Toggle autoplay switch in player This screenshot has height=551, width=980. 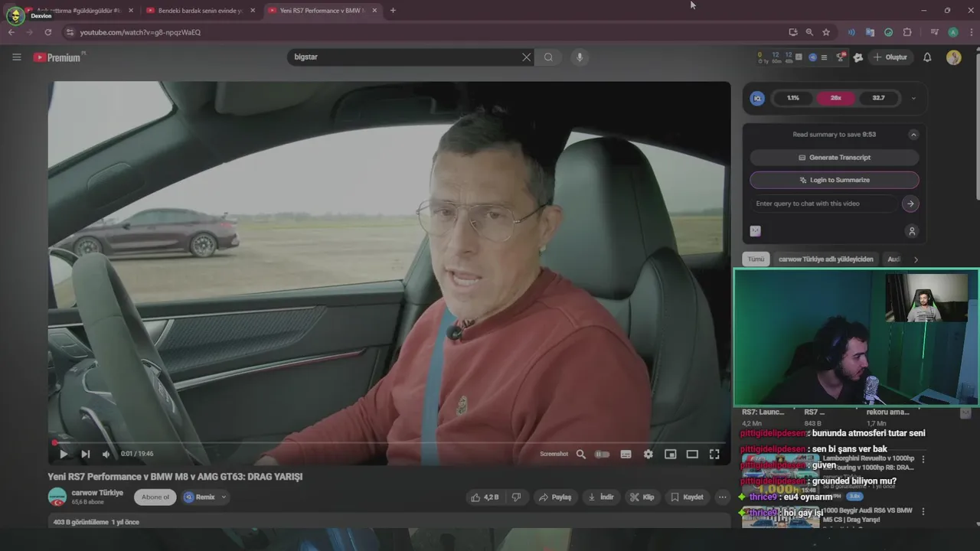click(603, 454)
